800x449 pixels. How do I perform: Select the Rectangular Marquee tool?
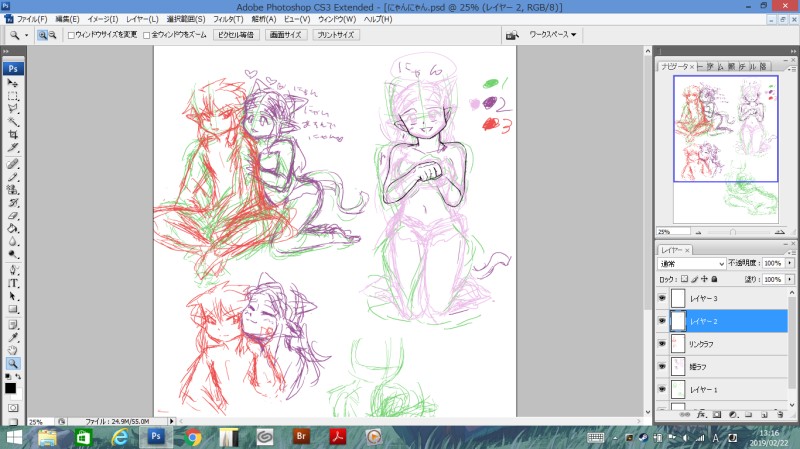point(13,96)
